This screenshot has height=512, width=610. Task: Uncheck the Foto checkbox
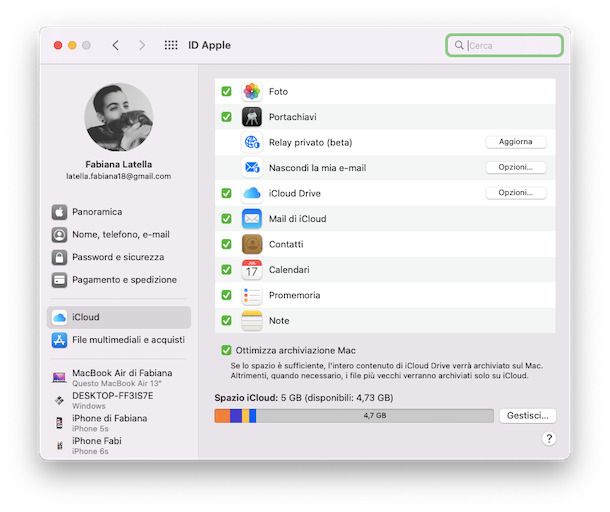226,91
